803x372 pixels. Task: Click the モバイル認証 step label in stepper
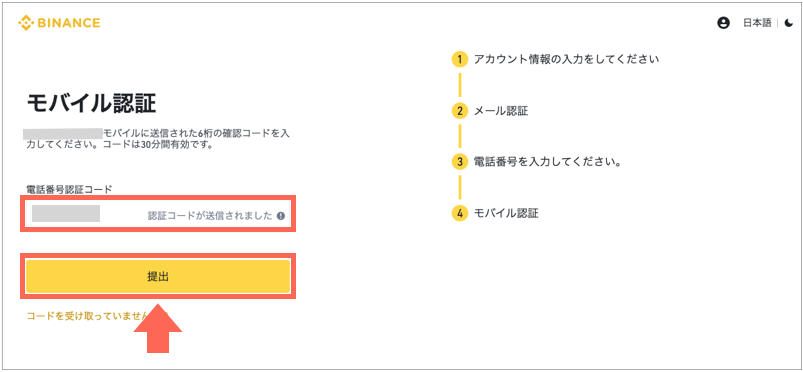coord(506,213)
